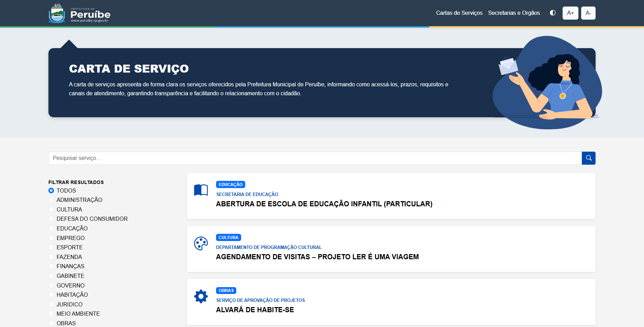The height and width of the screenshot is (327, 644).
Task: Click the palette icon for Cultura service
Action: pos(201,243)
